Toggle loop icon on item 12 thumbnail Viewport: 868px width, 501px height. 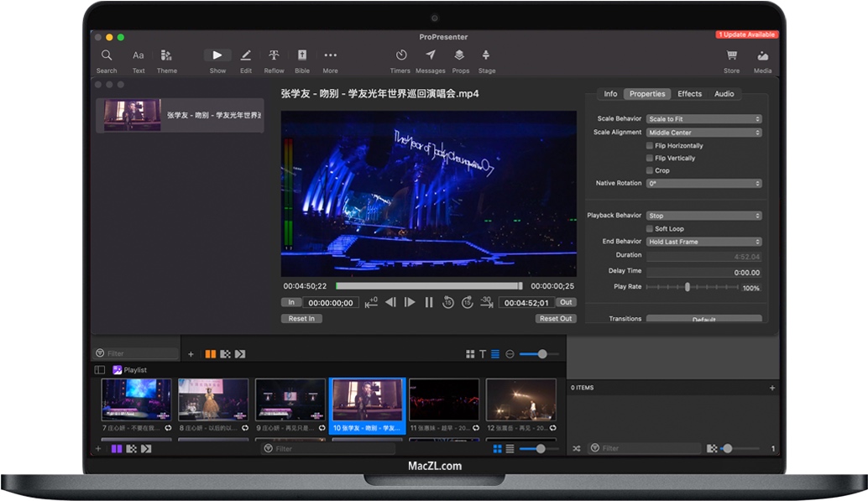click(552, 428)
